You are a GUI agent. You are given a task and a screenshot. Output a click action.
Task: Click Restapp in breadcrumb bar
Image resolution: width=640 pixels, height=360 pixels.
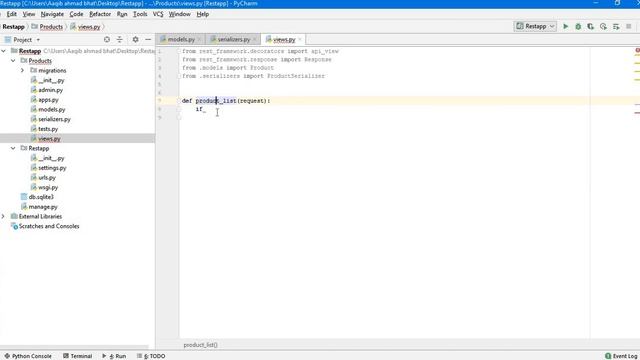[13, 27]
